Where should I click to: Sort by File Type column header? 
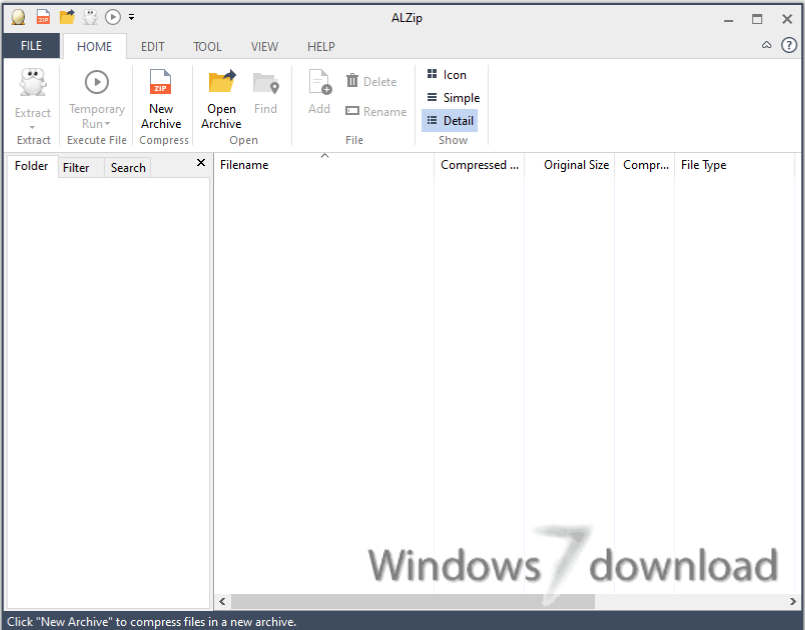734,165
